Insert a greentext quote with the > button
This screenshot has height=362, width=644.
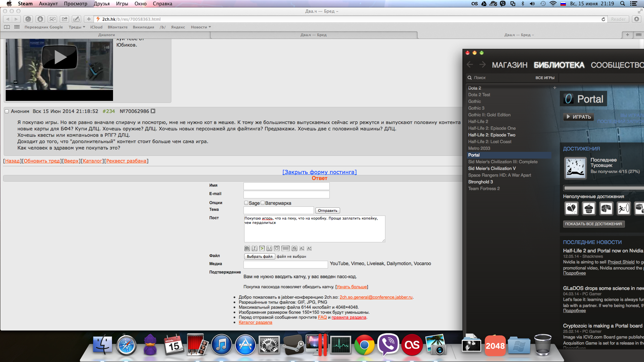[x=262, y=248]
